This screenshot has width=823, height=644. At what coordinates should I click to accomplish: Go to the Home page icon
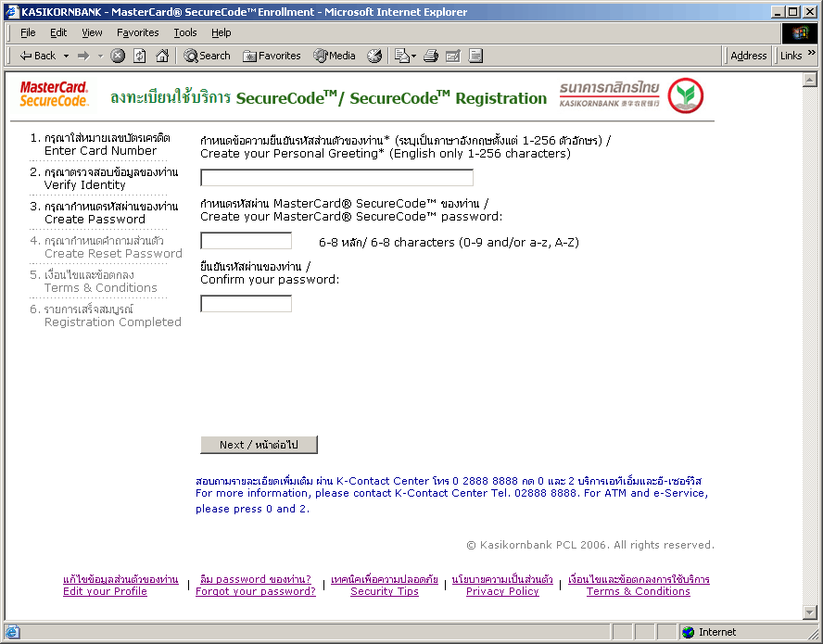162,56
